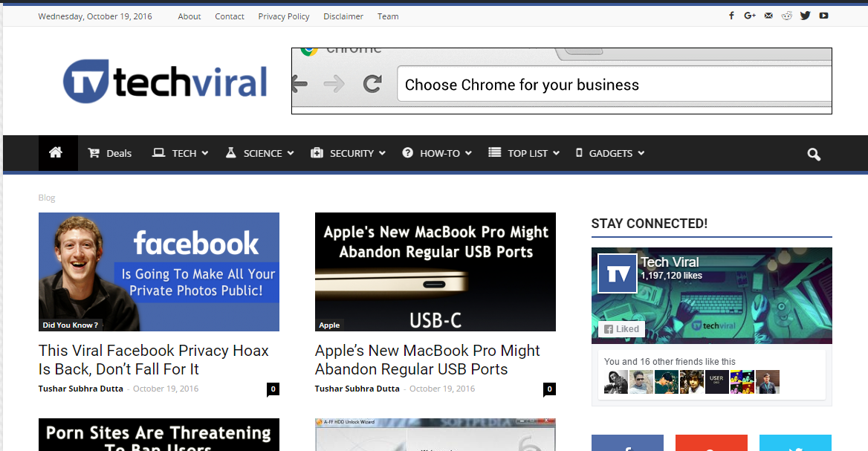Open the About link
The width and height of the screenshot is (868, 451).
click(190, 16)
